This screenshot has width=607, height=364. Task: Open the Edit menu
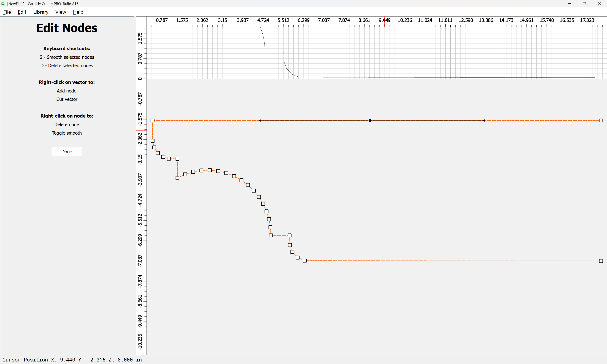pyautogui.click(x=22, y=12)
